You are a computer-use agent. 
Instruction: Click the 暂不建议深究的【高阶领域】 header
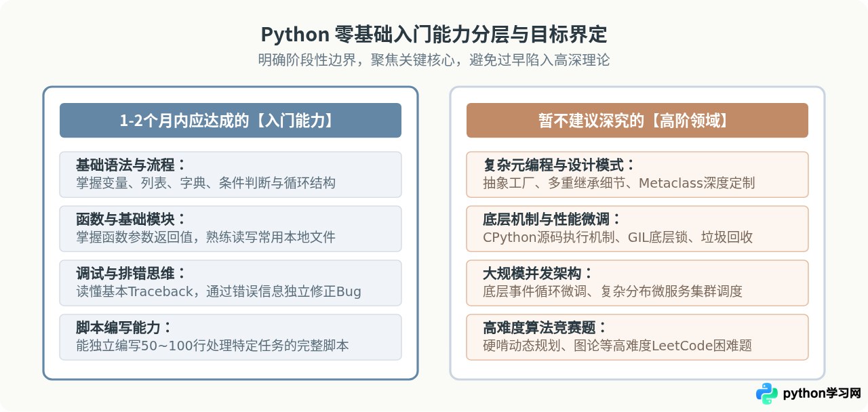[x=637, y=121]
